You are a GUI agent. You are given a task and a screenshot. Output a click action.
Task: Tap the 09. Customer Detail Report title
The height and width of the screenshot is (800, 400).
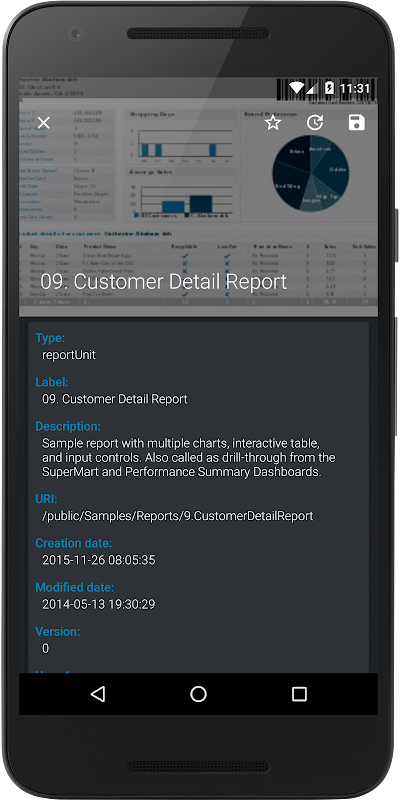pyautogui.click(x=163, y=282)
